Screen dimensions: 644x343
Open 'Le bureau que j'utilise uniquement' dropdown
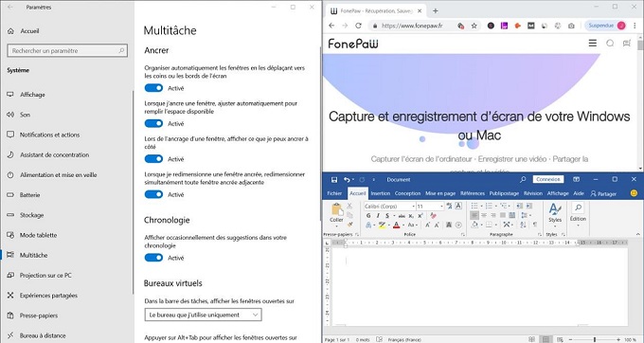(203, 315)
